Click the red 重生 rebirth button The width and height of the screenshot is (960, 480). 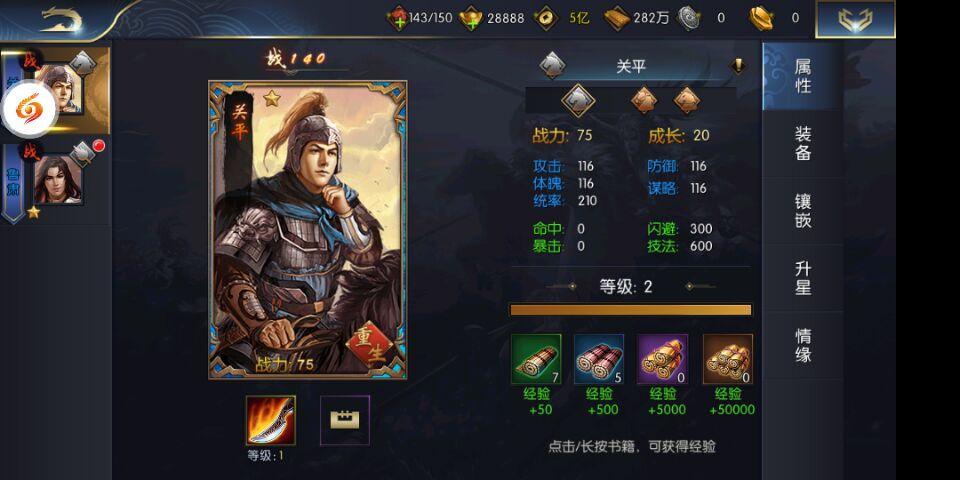point(369,345)
